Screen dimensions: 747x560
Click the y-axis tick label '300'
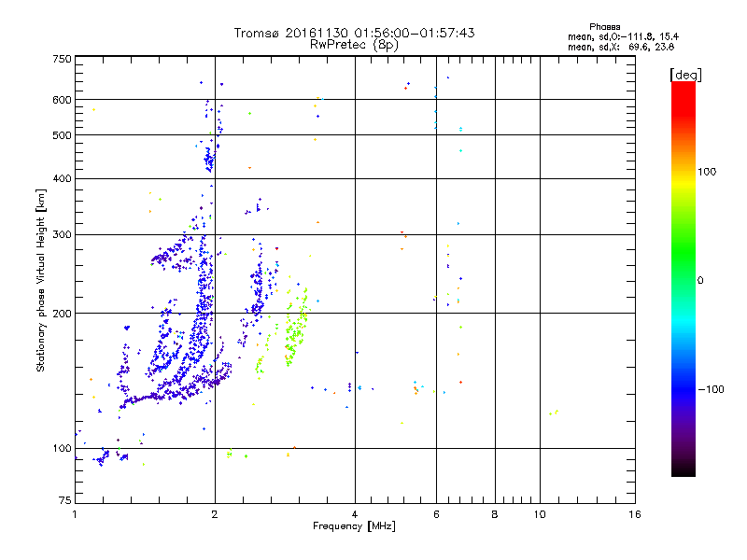62,234
